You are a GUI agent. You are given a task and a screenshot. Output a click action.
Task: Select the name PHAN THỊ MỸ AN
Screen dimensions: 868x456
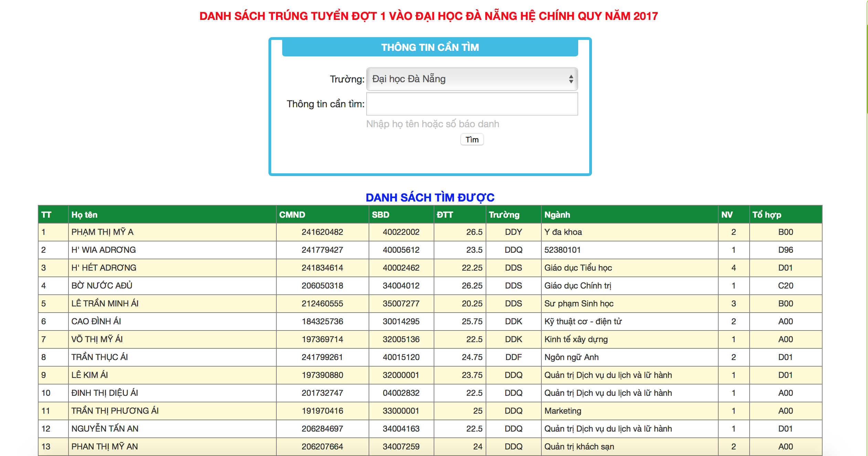(x=105, y=447)
